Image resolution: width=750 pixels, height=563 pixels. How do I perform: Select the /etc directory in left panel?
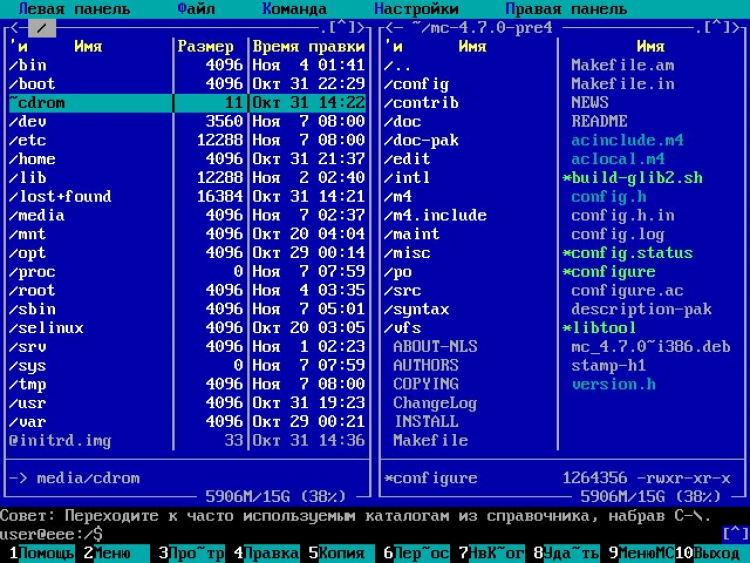[28, 140]
